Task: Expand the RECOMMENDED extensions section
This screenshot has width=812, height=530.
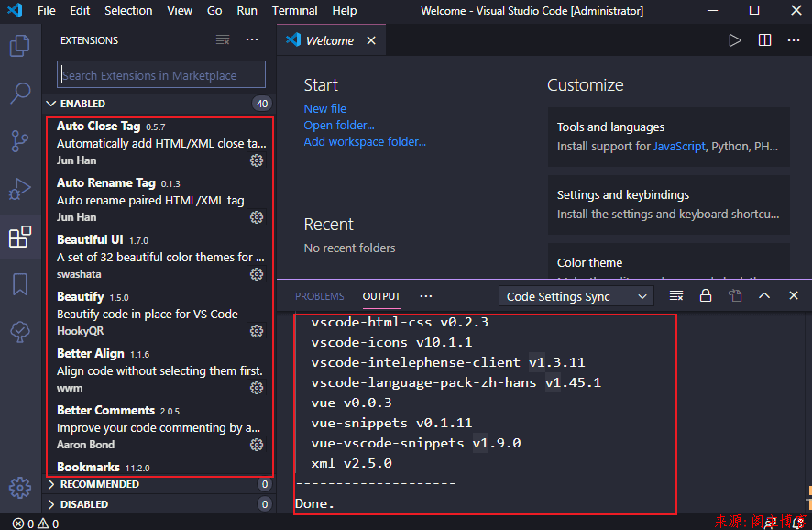Action: coord(159,484)
